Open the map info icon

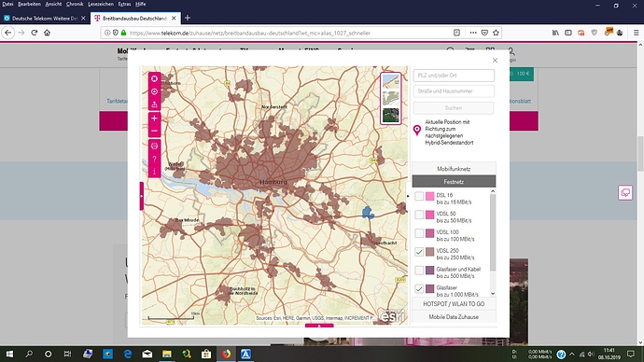coord(154,171)
